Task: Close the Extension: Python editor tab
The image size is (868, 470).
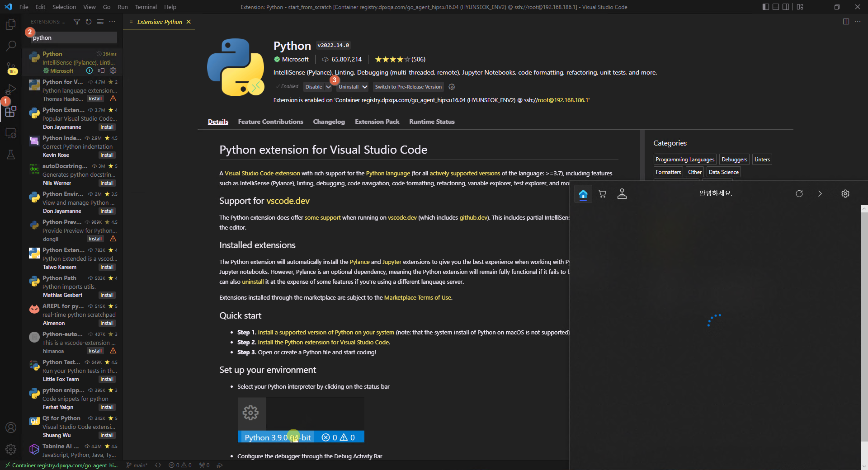Action: (x=189, y=22)
